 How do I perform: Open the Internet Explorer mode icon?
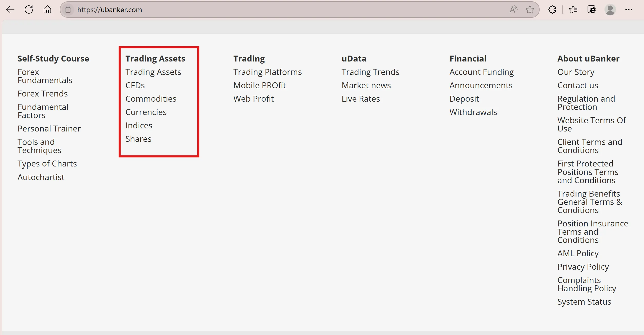click(x=592, y=10)
